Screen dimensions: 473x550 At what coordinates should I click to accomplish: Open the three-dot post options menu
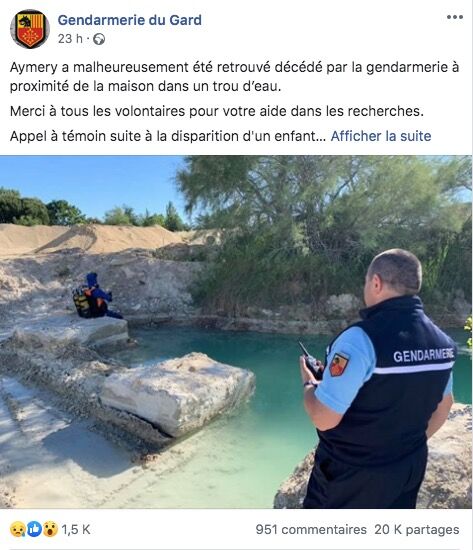click(x=455, y=17)
